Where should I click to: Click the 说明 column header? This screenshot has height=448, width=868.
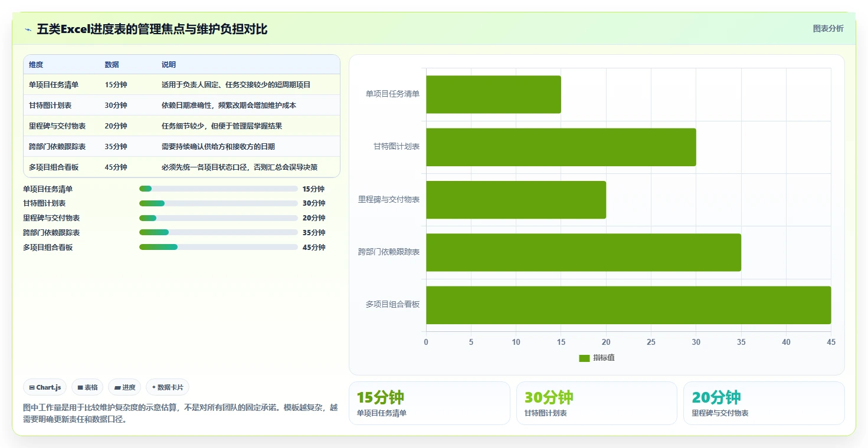(x=169, y=65)
